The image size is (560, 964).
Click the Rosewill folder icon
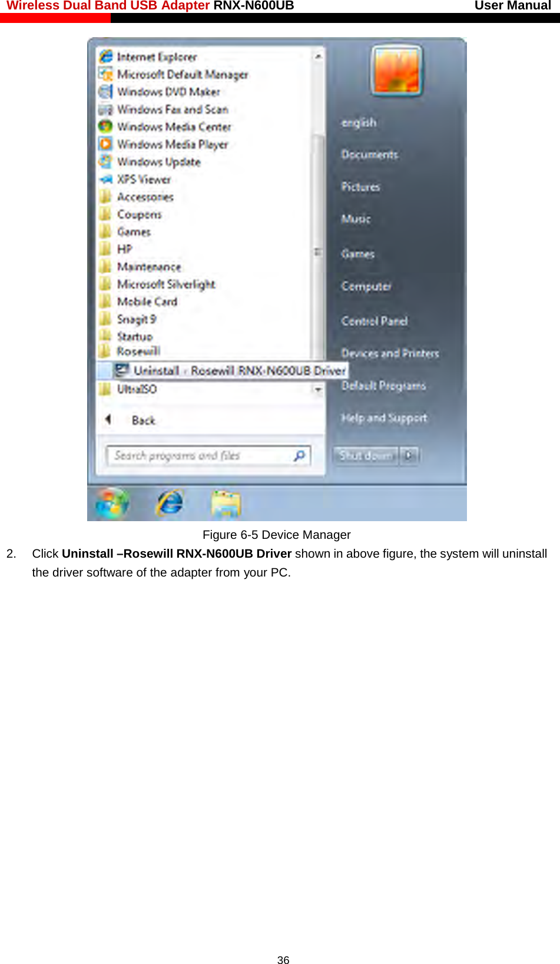click(x=105, y=351)
